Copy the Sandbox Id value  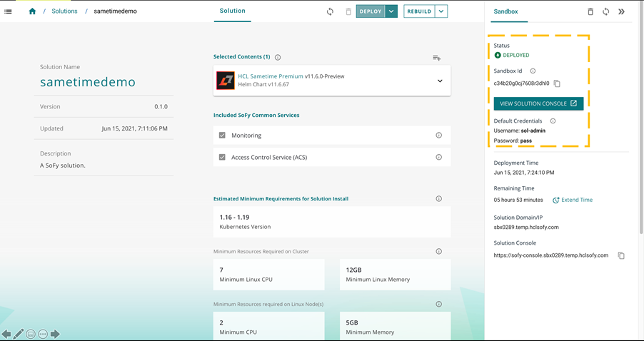tap(557, 83)
